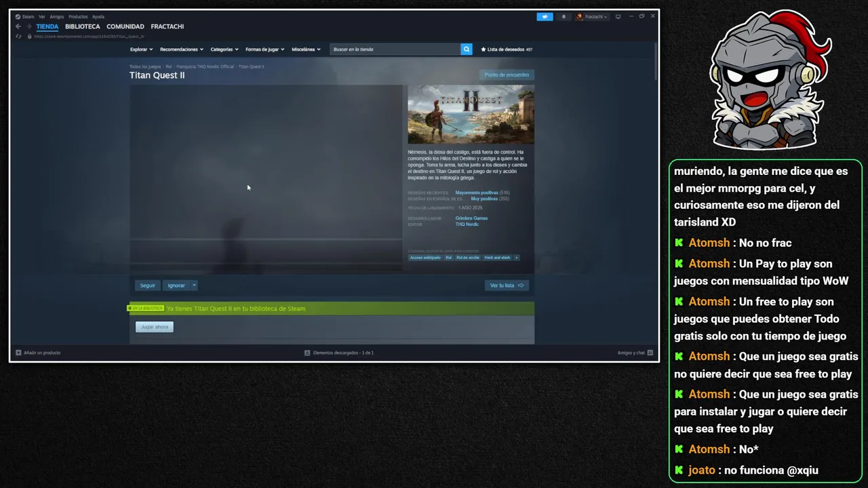The image size is (868, 488).
Task: Click the green K badge next to joato
Action: (x=679, y=470)
